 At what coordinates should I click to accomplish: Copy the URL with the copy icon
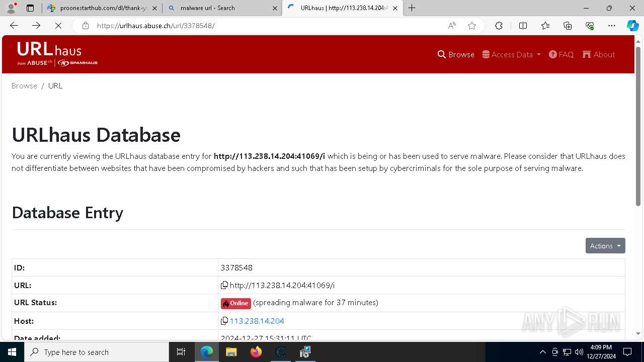(x=224, y=285)
